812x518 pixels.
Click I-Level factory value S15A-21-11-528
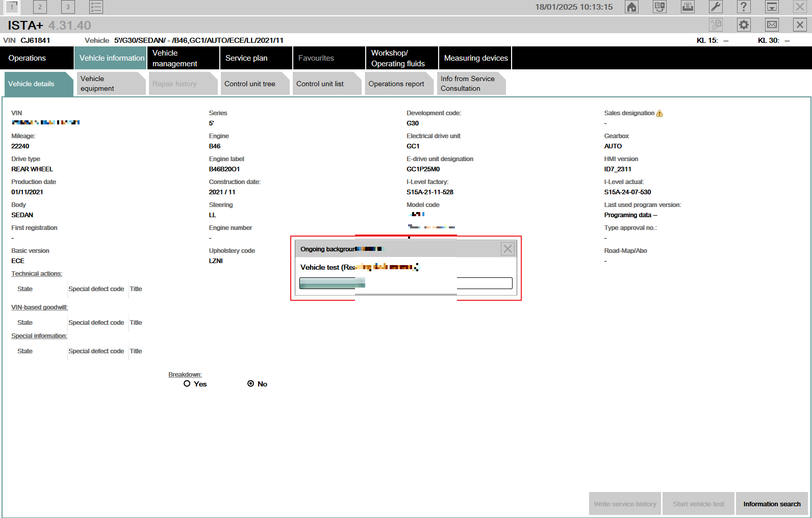[430, 192]
